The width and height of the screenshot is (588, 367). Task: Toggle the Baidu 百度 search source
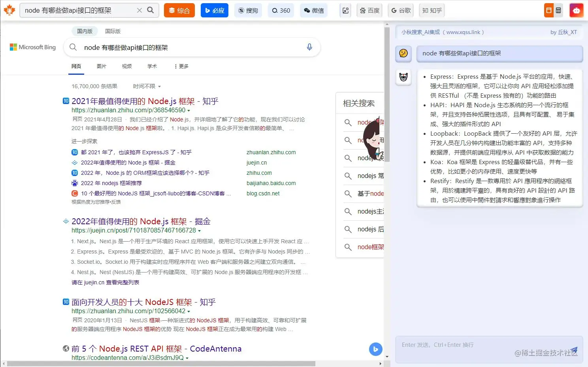pyautogui.click(x=369, y=10)
